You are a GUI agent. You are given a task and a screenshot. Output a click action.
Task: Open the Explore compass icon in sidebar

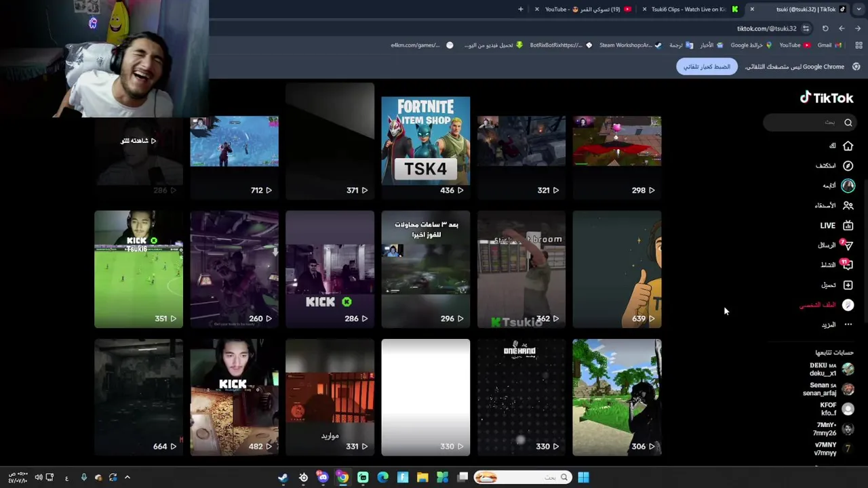pyautogui.click(x=848, y=165)
